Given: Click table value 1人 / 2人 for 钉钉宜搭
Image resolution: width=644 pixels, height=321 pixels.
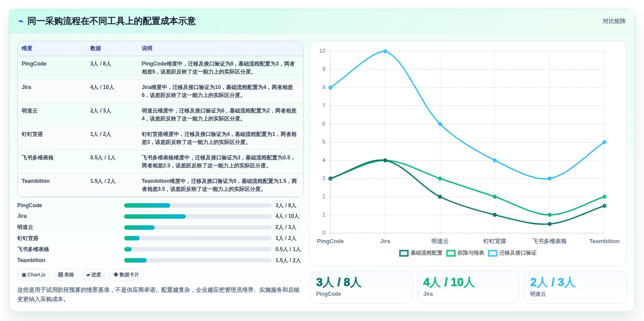Looking at the screenshot, I should 101,134.
